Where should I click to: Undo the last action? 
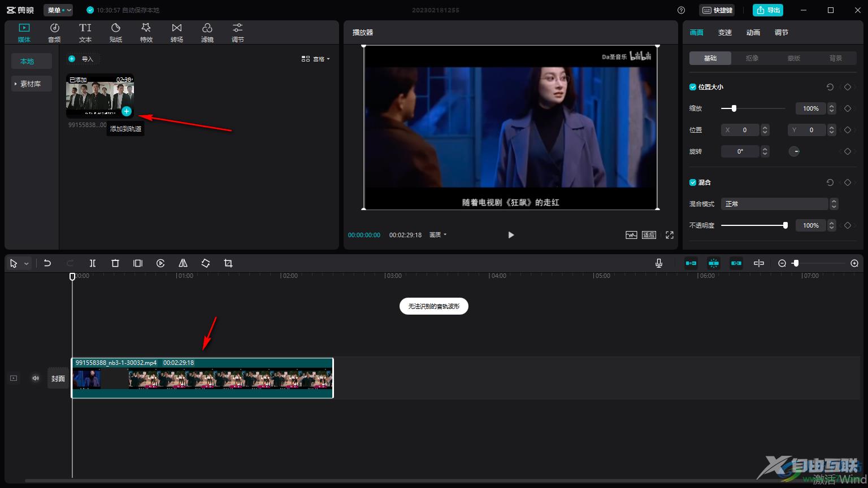tap(47, 263)
